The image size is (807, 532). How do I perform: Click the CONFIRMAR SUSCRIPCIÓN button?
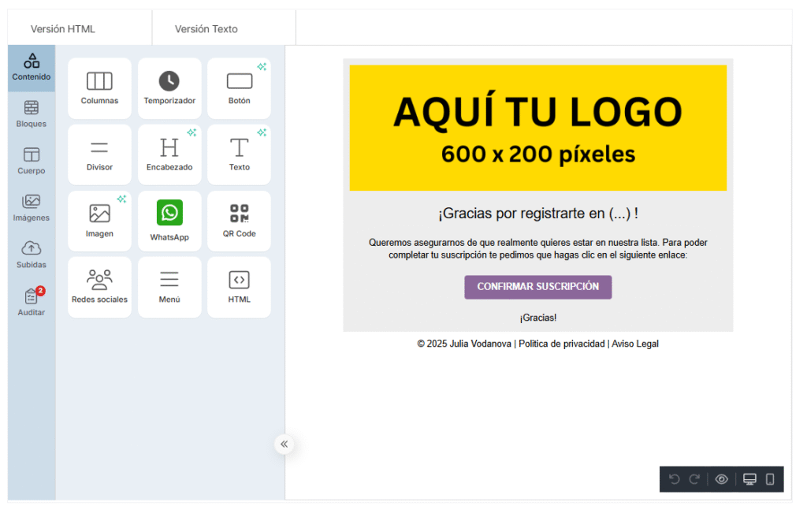click(x=537, y=287)
